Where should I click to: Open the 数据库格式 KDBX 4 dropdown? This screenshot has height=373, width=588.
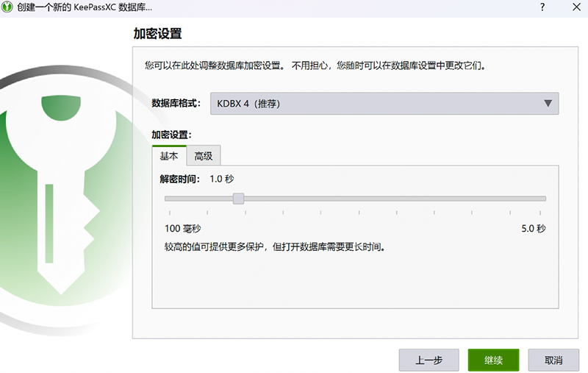point(384,104)
